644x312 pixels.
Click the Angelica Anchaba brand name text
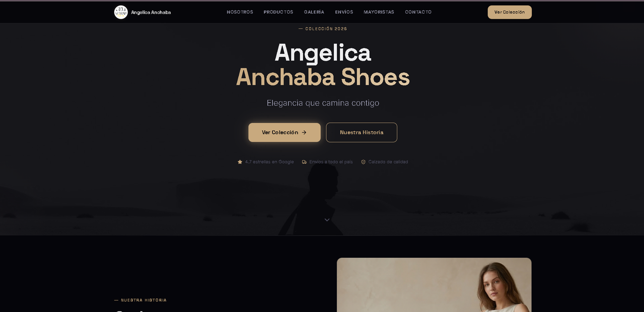[x=151, y=12]
